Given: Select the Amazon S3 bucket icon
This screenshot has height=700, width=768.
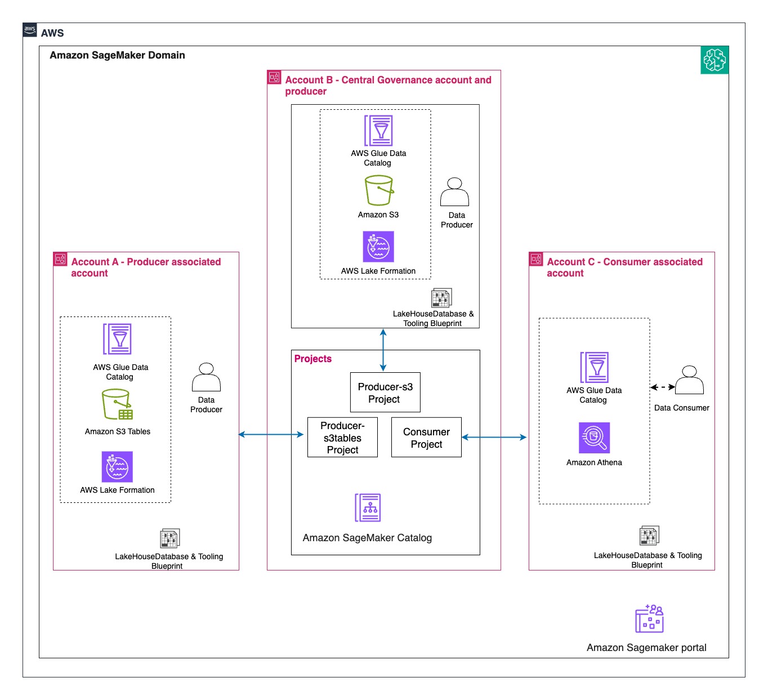Looking at the screenshot, I should tap(379, 190).
